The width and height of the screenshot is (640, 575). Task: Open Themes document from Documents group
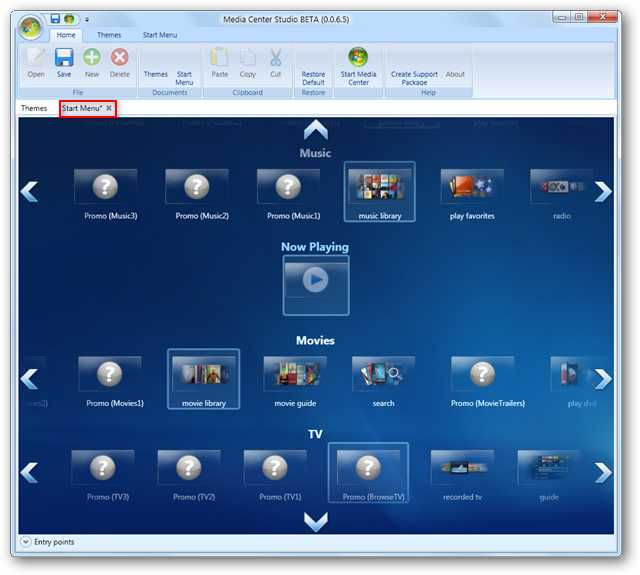[156, 74]
